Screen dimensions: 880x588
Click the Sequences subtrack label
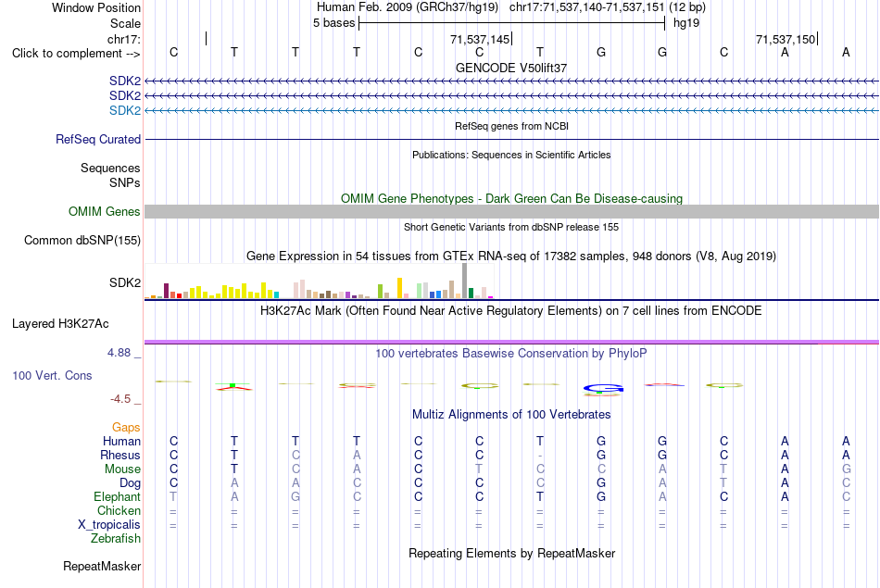(x=110, y=169)
